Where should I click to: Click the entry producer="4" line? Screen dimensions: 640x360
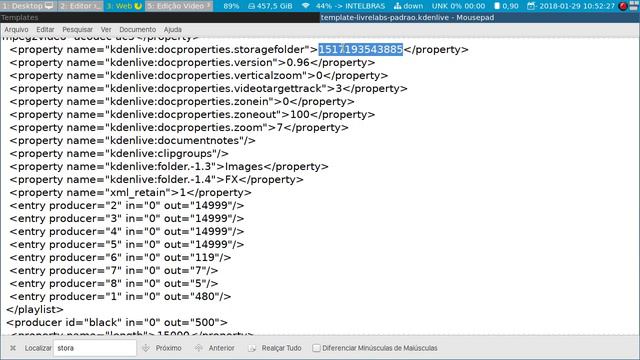(x=127, y=232)
